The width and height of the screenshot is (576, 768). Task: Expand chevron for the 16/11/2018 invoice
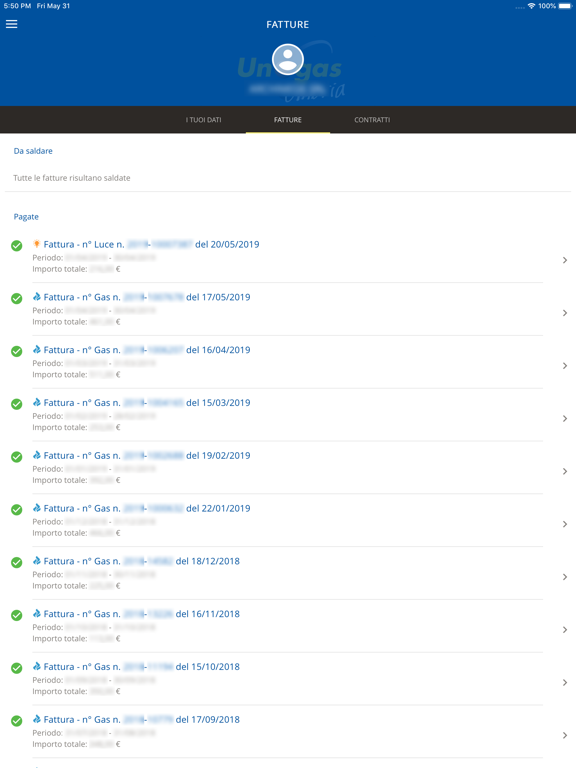(565, 630)
